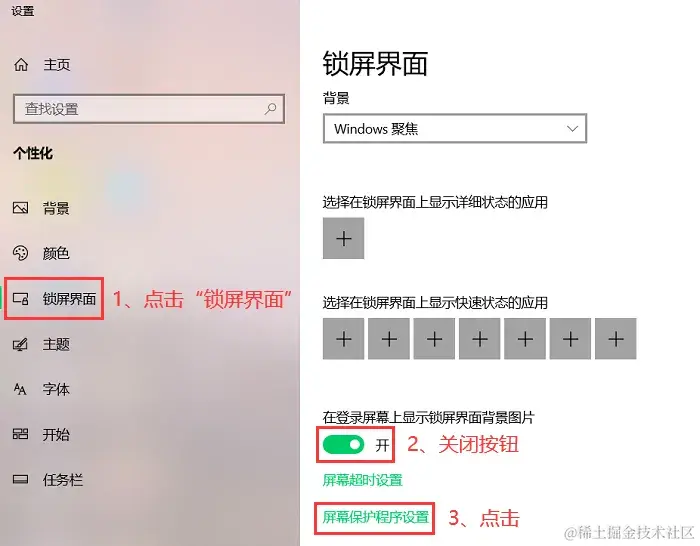
Task: Click the chevron arrow on 背景 combo box
Action: 572,129
